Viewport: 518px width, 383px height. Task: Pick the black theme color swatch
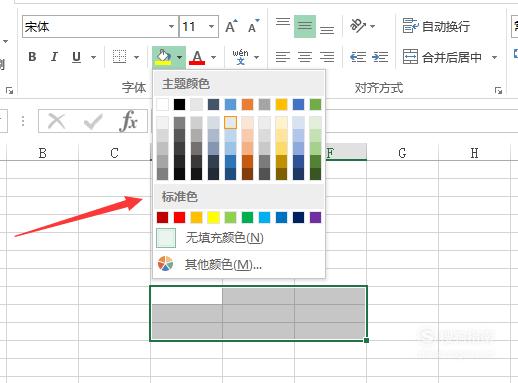click(179, 104)
